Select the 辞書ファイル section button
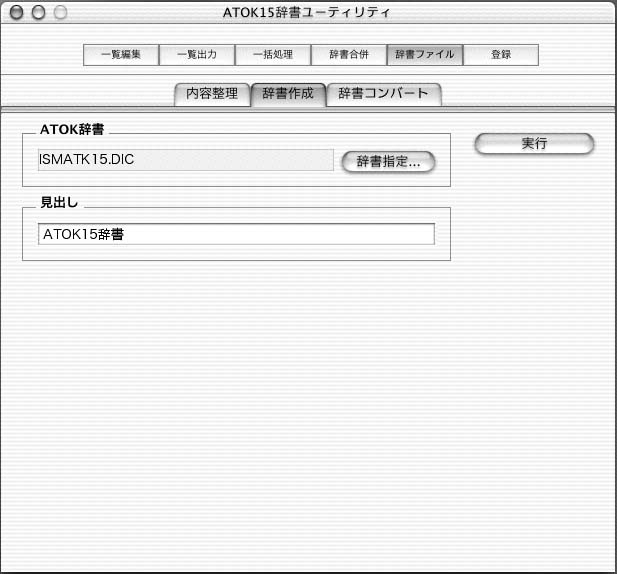Viewport: 617px width, 574px height. 425,55
